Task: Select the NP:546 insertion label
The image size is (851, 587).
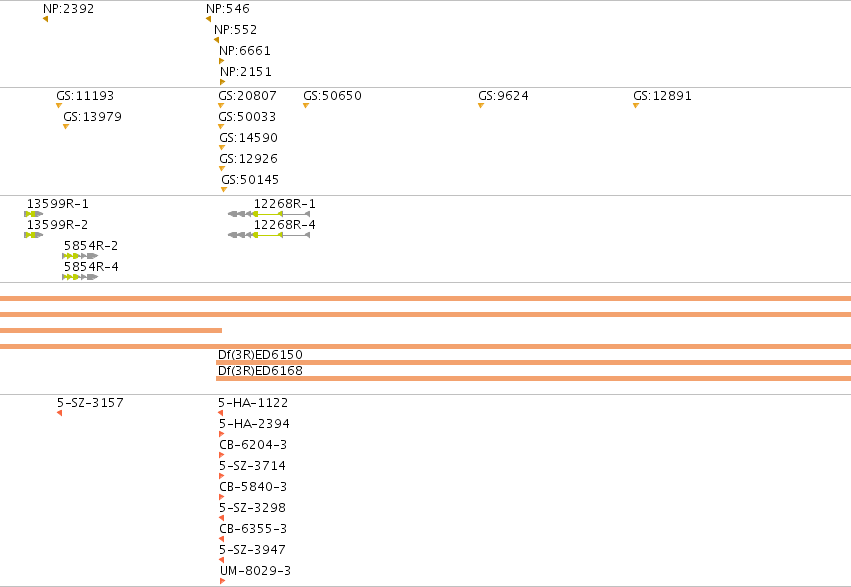Action: point(228,9)
